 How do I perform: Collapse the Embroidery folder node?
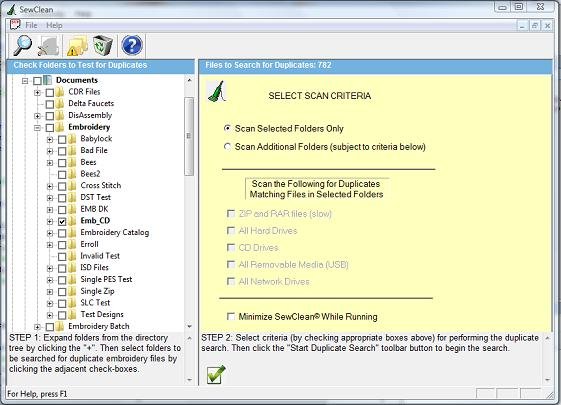pyautogui.click(x=37, y=128)
